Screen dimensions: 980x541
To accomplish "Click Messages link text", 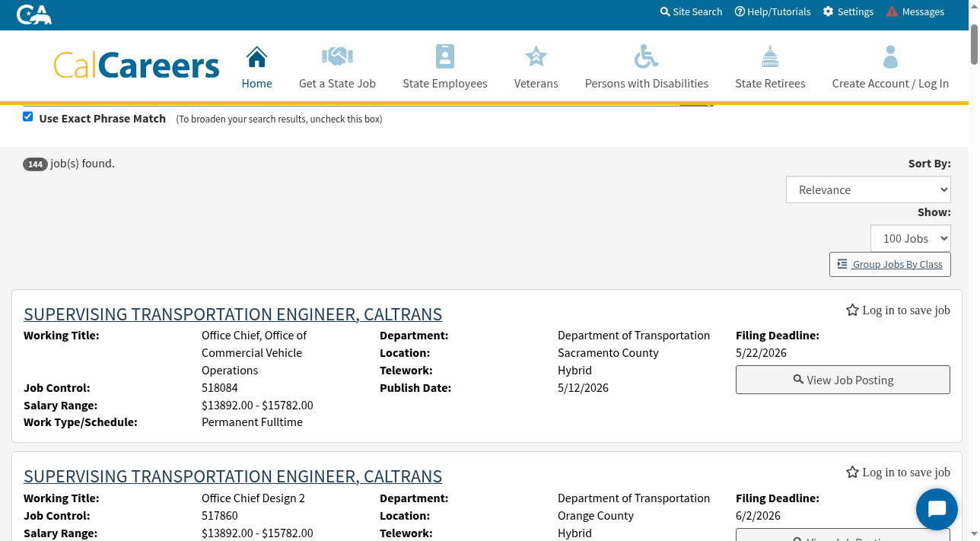I will pos(923,11).
